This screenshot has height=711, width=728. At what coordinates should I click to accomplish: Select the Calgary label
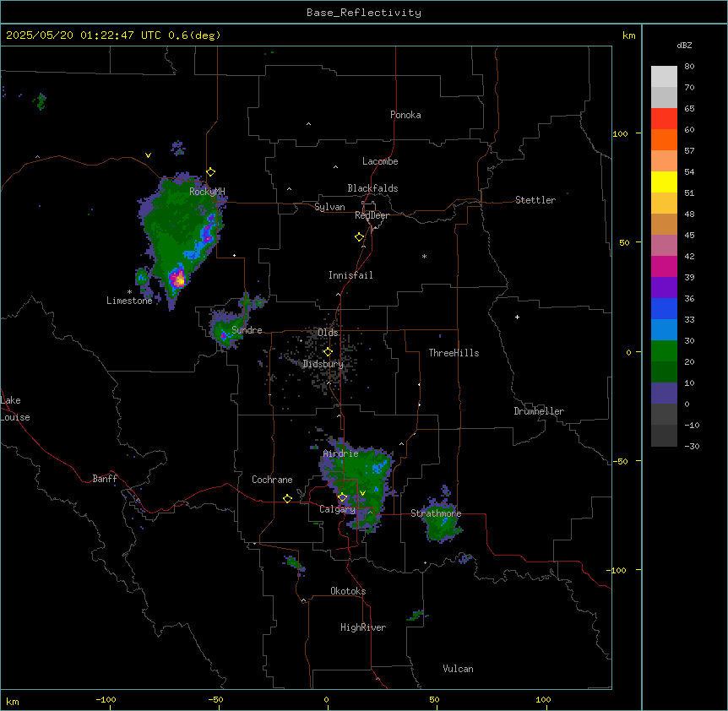[x=337, y=509]
